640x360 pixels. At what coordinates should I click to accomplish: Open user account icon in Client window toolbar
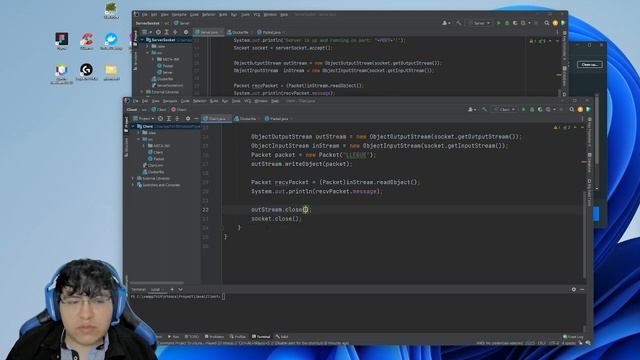[471, 109]
